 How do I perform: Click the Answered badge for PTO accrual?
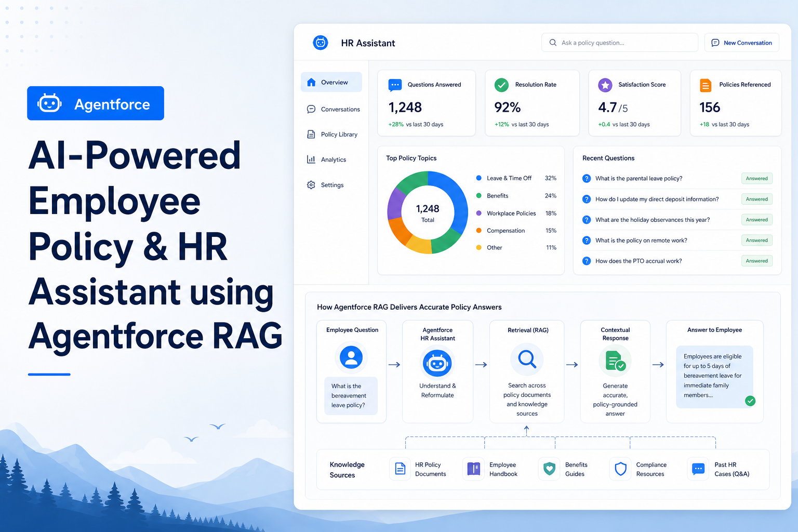756,261
